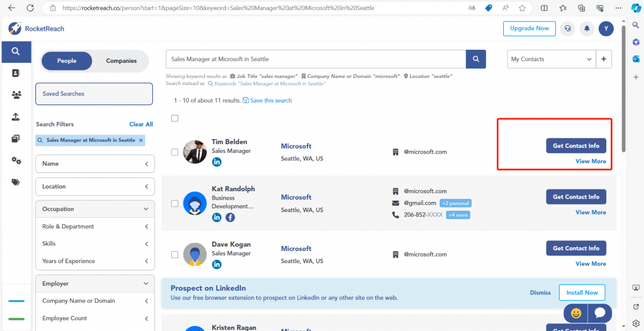Image resolution: width=644 pixels, height=331 pixels.
Task: Open Kat Randolph's LinkedIn icon
Action: point(216,218)
